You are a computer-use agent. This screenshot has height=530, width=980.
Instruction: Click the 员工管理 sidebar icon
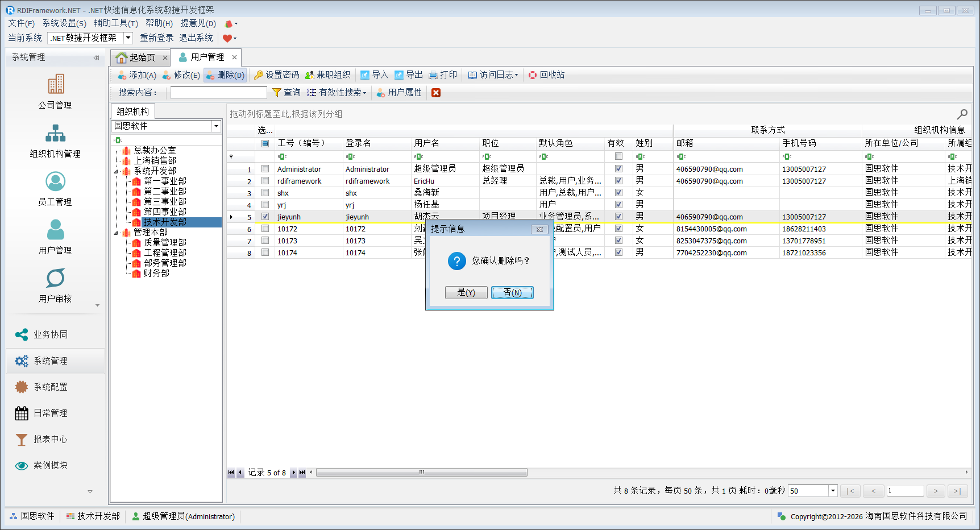[55, 182]
